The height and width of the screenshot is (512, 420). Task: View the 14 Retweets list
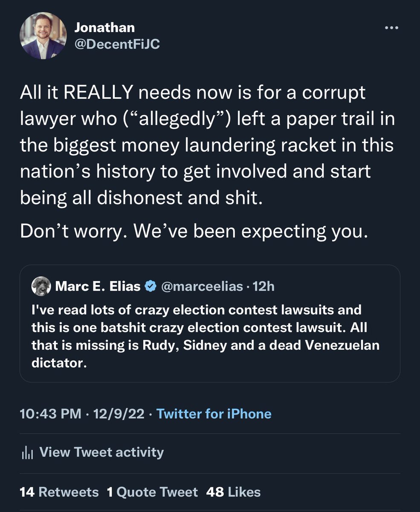pos(59,492)
